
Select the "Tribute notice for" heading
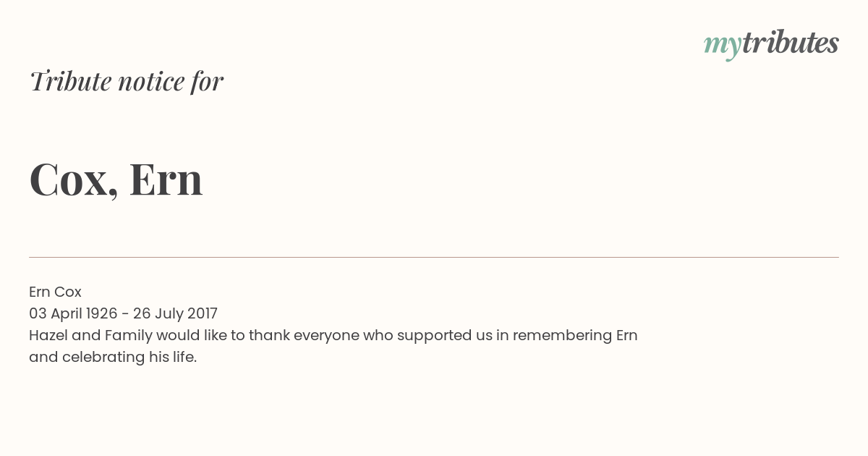[127, 81]
